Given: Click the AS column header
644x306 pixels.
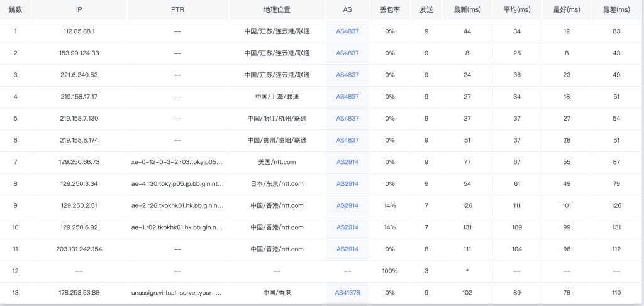Looking at the screenshot, I should (347, 10).
